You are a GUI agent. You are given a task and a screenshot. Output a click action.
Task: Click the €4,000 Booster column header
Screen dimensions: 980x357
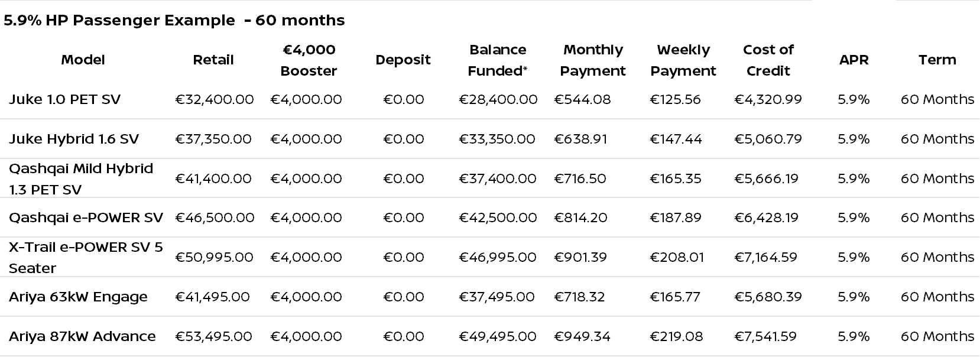click(309, 60)
